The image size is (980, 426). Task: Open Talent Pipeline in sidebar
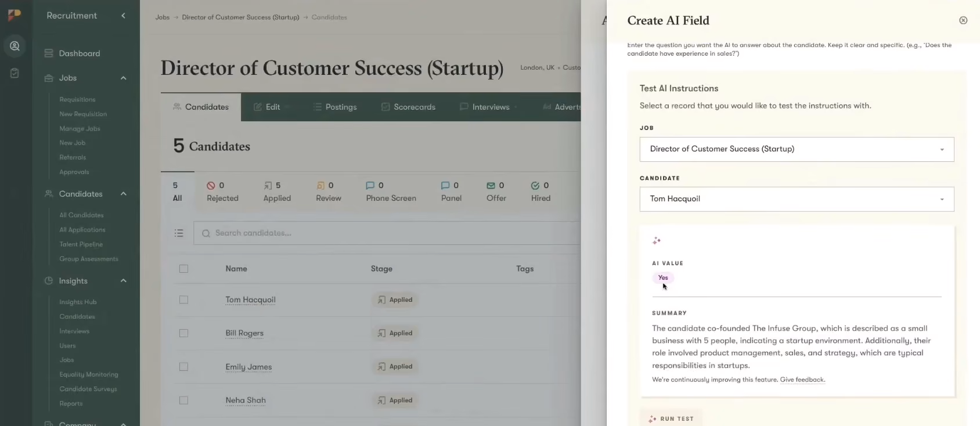(81, 244)
